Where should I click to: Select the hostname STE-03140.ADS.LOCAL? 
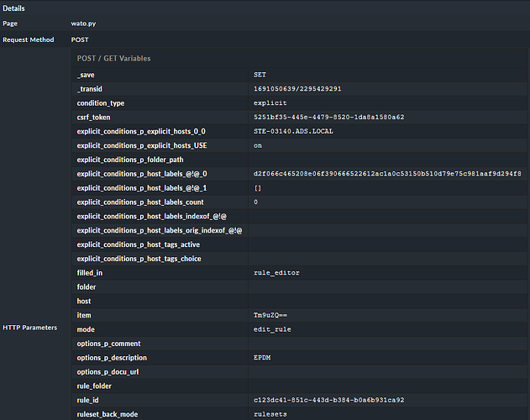pyautogui.click(x=294, y=131)
